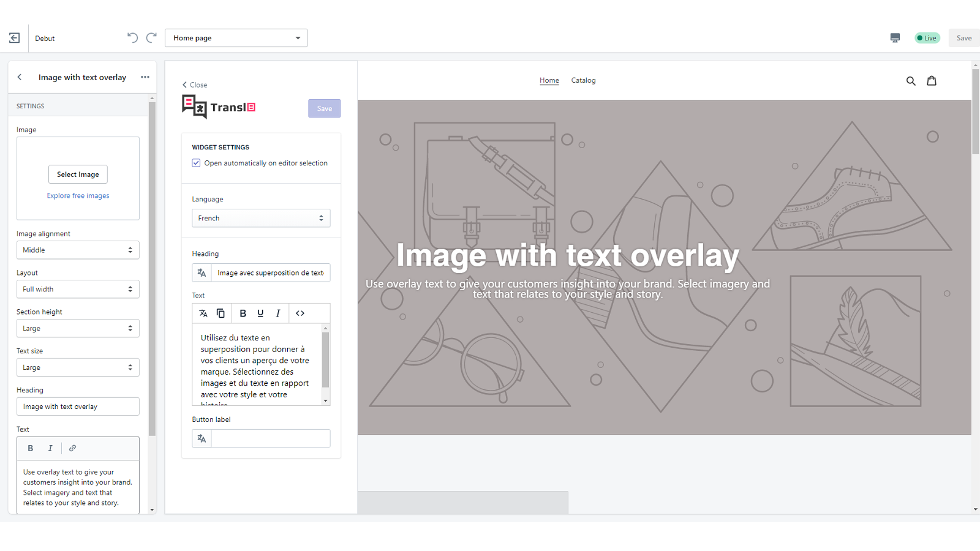Open the Section height dropdown
Screen dimensions: 980x551
pos(78,328)
